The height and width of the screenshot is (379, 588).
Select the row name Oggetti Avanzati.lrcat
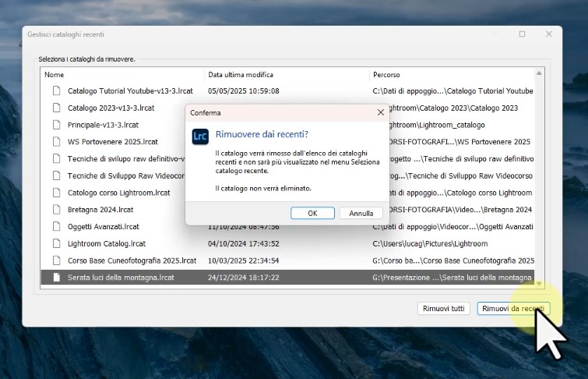pyautogui.click(x=103, y=226)
